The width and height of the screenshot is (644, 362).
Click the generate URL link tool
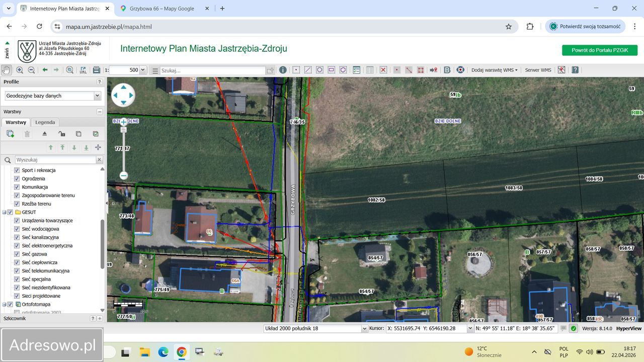[x=83, y=70]
